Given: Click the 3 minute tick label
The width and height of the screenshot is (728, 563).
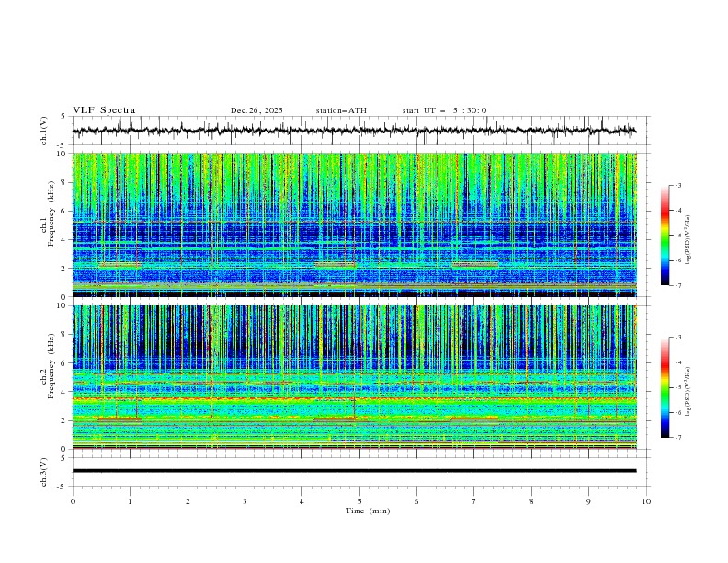Looking at the screenshot, I should pos(245,501).
